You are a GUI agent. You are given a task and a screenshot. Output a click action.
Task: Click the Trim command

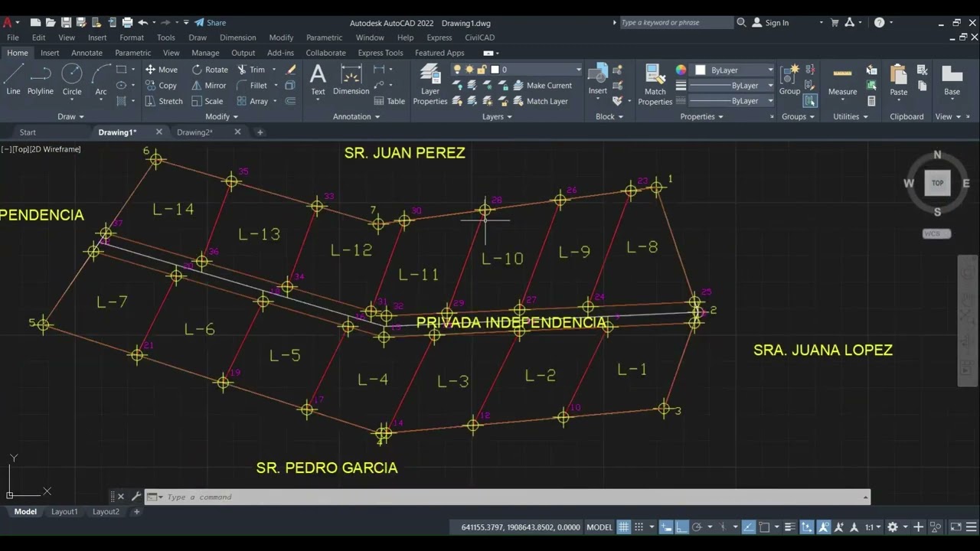pos(251,69)
